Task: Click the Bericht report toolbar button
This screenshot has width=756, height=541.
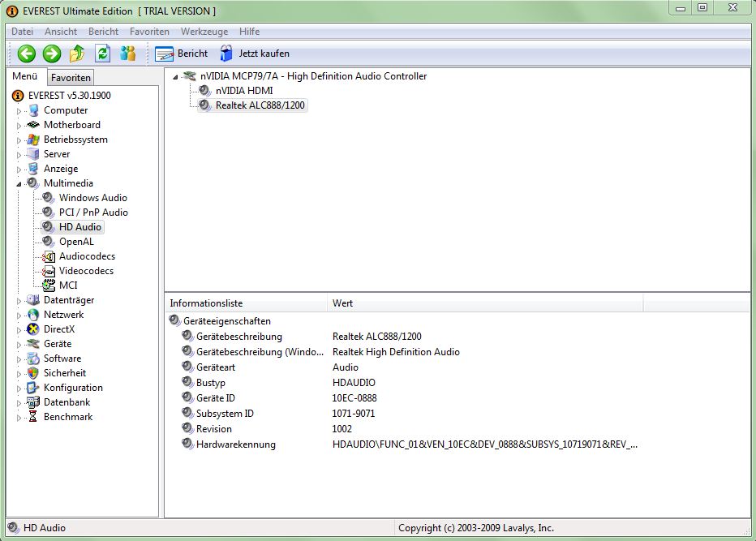Action: [x=181, y=54]
